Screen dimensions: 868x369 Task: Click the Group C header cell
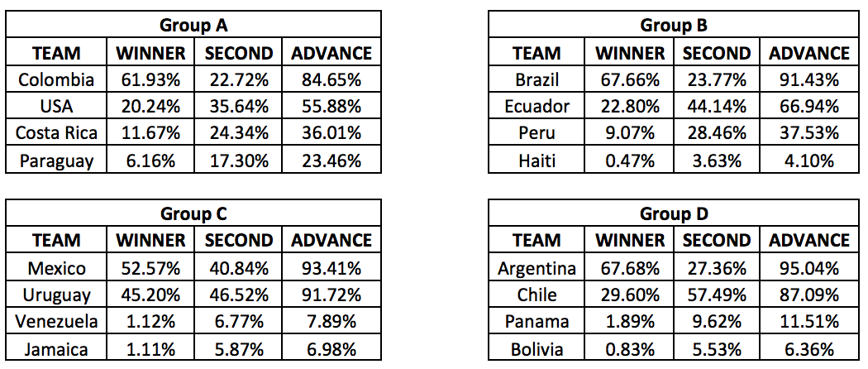pyautogui.click(x=194, y=213)
